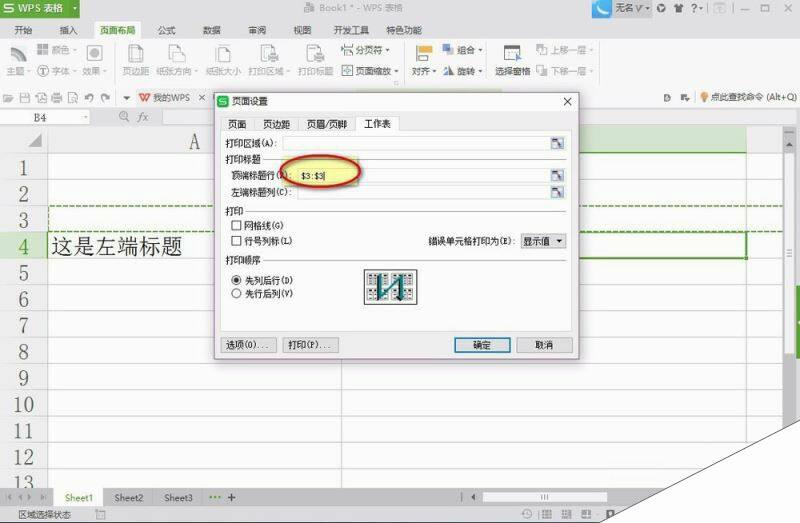
Task: Click the horizontal scrollbar thumb
Action: (544, 497)
